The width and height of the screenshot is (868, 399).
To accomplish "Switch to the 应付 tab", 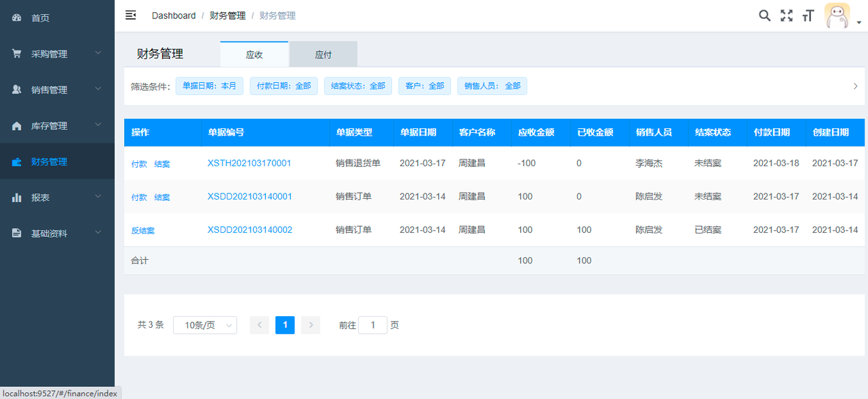I will coord(323,54).
